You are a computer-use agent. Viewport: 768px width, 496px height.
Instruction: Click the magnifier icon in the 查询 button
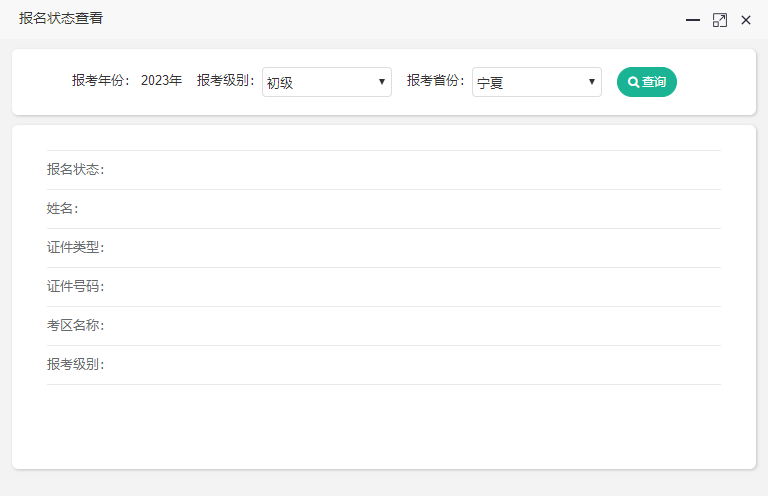click(x=633, y=82)
